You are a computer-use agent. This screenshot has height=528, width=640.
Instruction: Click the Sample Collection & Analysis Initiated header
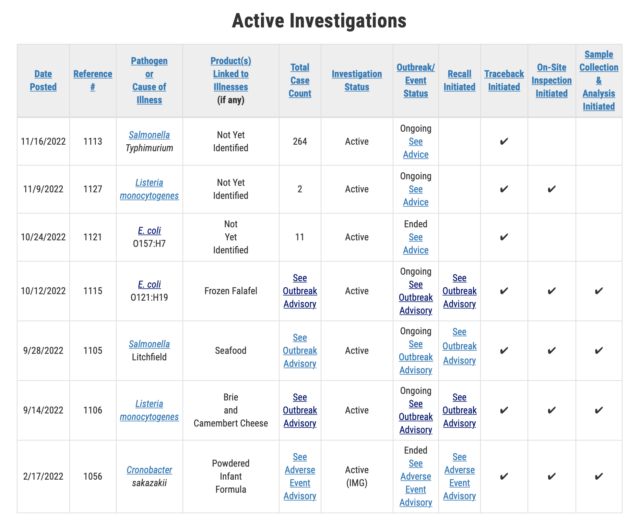[x=599, y=80]
